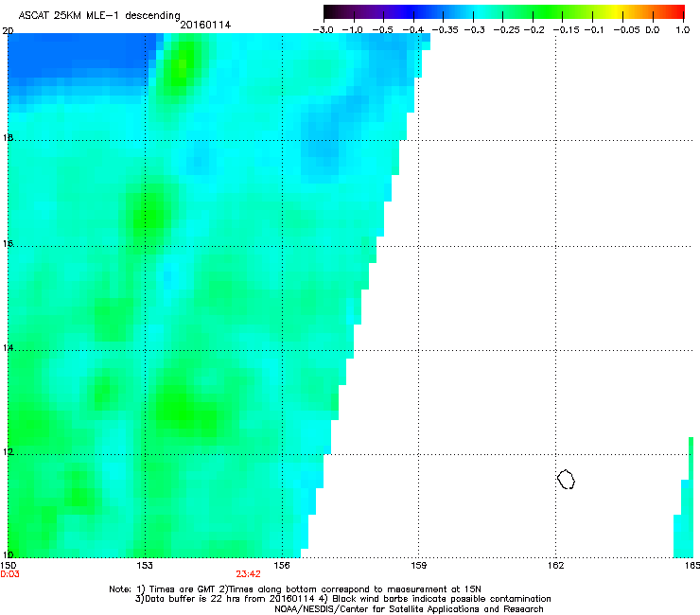Screen dimensions: 700x615
Task: Click the longitude label 162 on bottom axis
Action: (x=556, y=566)
